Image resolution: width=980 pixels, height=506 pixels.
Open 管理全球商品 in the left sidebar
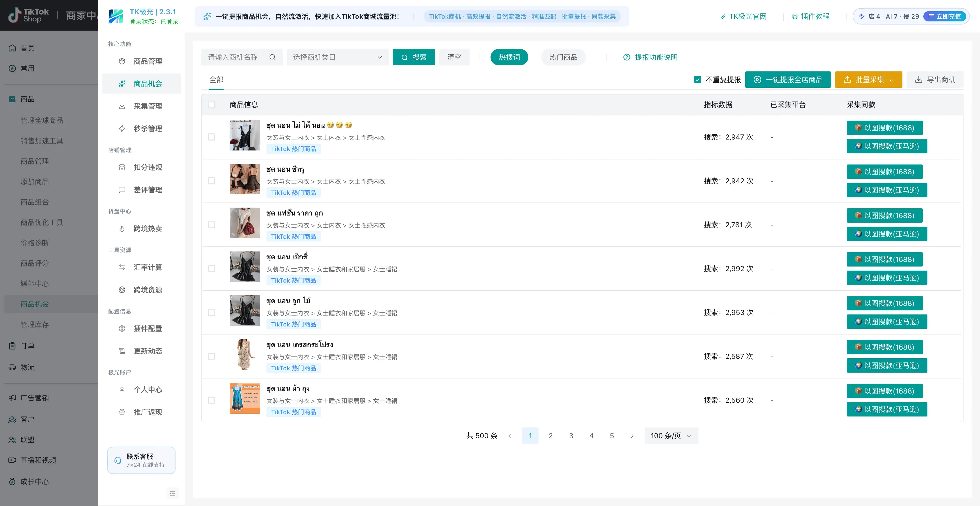point(41,121)
